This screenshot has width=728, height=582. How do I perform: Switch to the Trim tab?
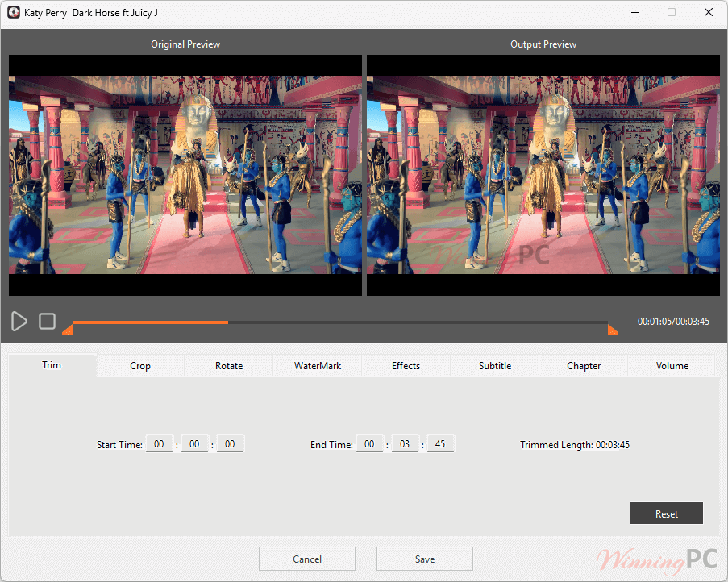coord(52,365)
